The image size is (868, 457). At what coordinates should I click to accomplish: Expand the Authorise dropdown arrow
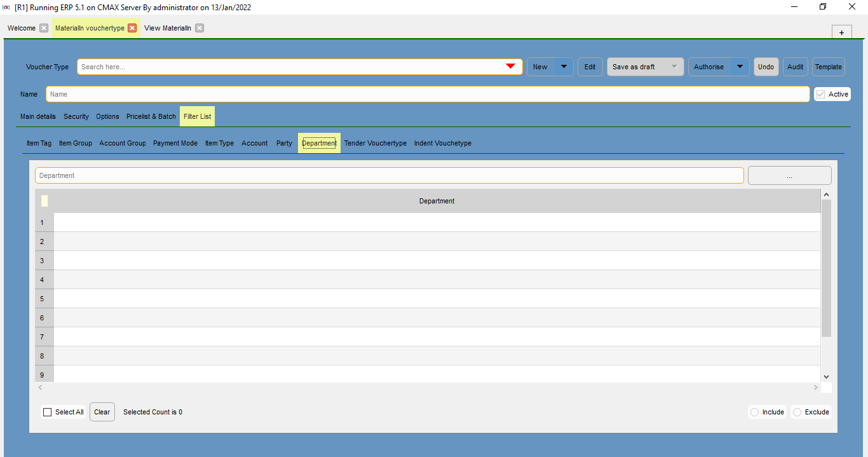tap(740, 67)
